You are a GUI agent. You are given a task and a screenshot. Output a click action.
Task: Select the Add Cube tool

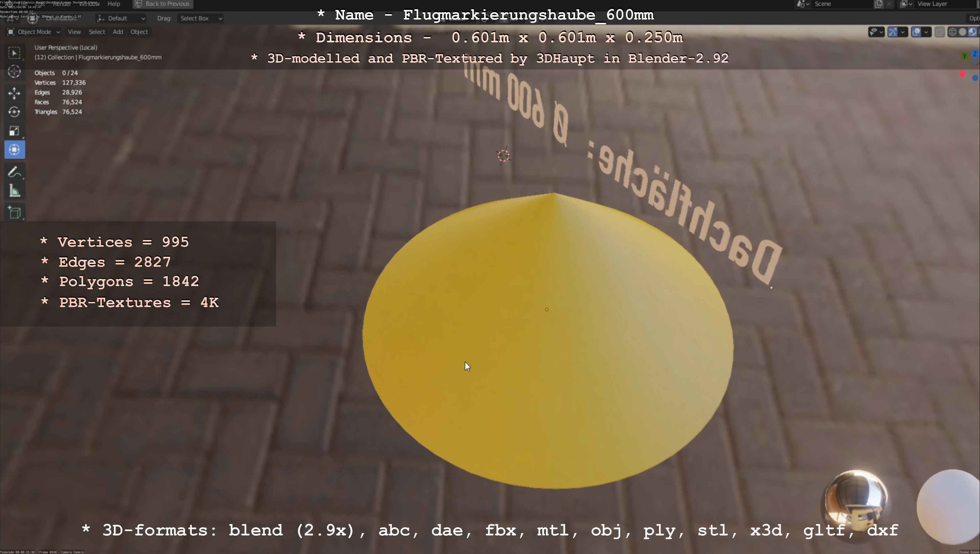(14, 213)
